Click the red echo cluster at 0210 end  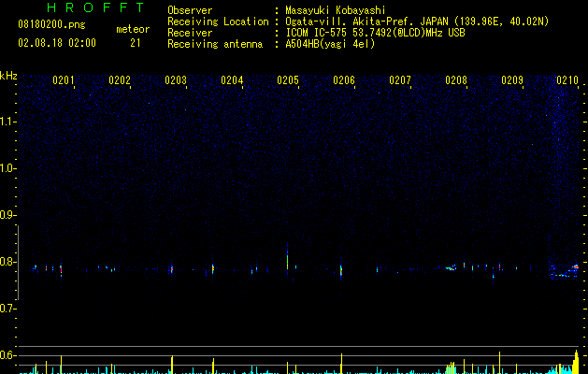pos(575,267)
